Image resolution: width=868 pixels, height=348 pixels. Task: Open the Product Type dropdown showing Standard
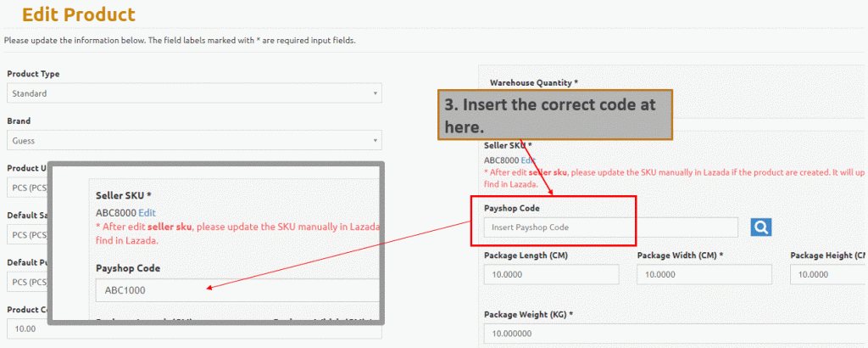click(194, 93)
